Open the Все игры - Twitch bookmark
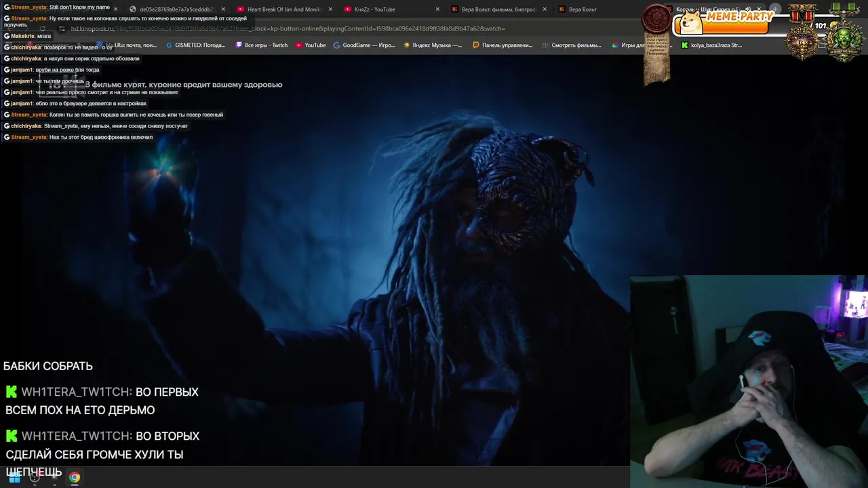868x488 pixels. click(x=261, y=45)
